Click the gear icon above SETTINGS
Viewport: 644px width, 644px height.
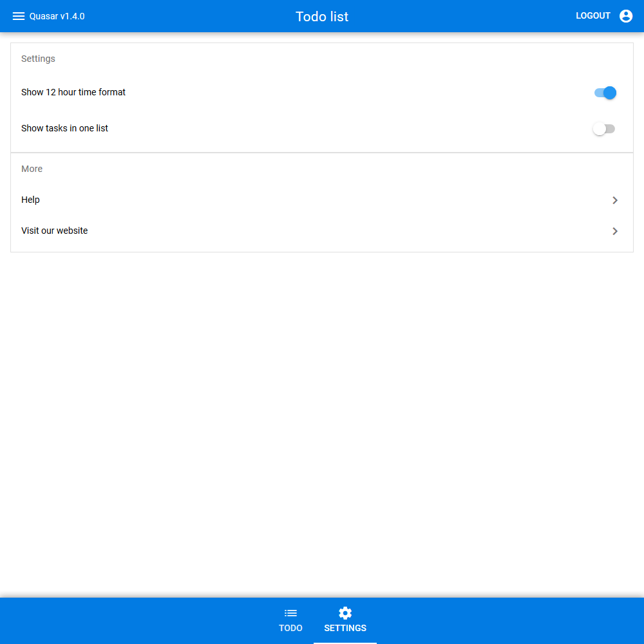click(x=345, y=613)
